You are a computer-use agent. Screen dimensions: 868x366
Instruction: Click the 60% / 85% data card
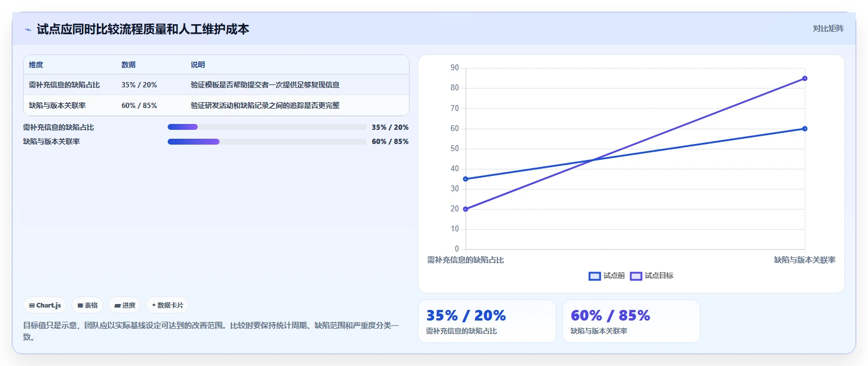[631, 321]
